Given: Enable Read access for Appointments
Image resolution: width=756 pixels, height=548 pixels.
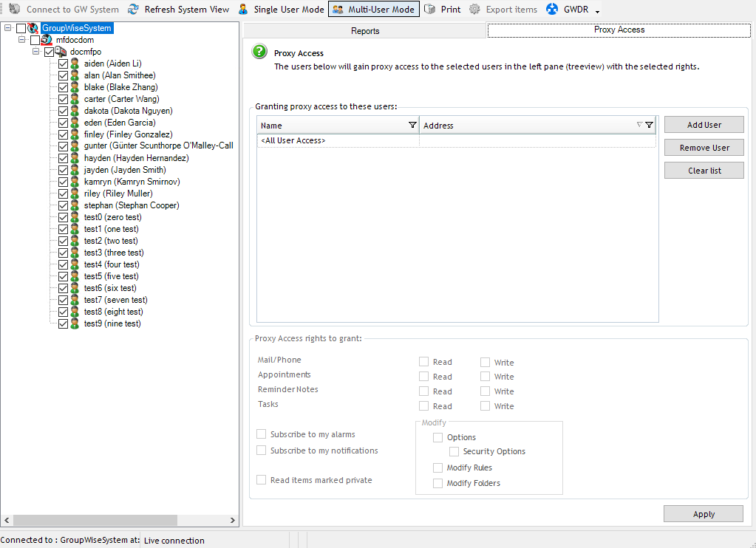Looking at the screenshot, I should pos(424,377).
